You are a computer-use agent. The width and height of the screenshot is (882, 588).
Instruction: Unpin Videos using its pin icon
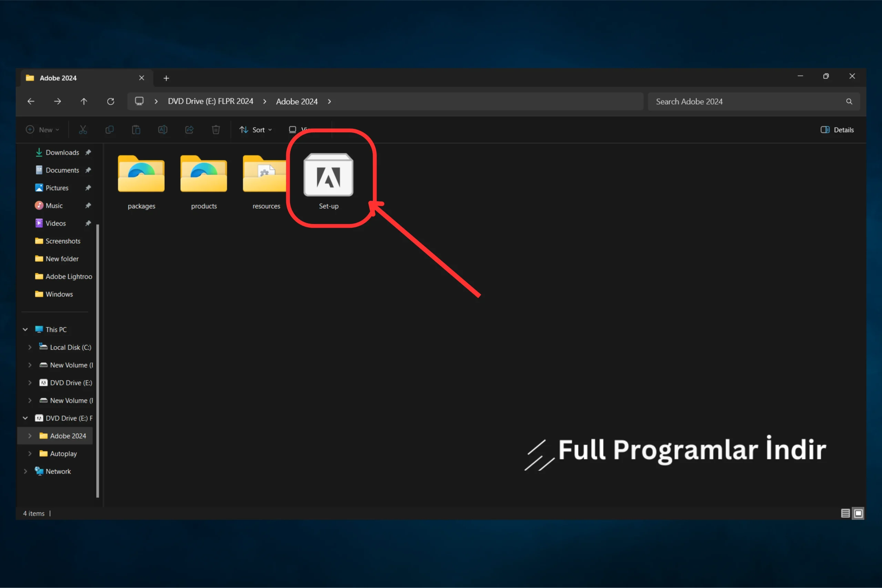88,224
